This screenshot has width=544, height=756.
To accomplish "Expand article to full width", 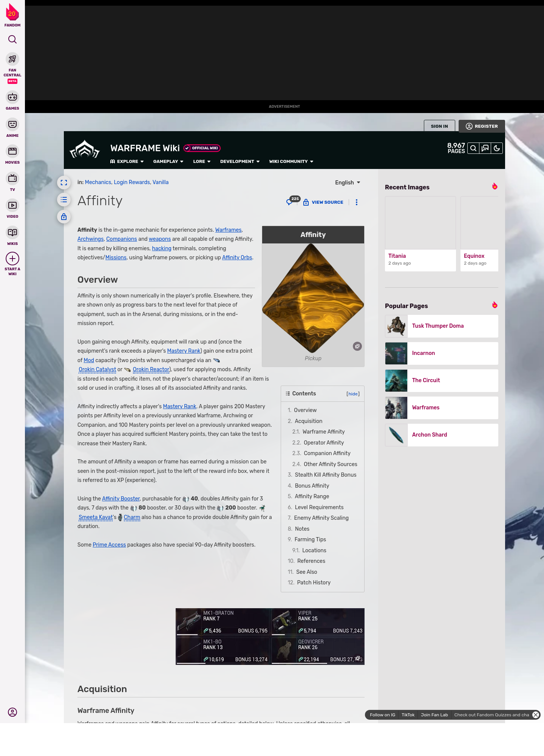I will [64, 183].
